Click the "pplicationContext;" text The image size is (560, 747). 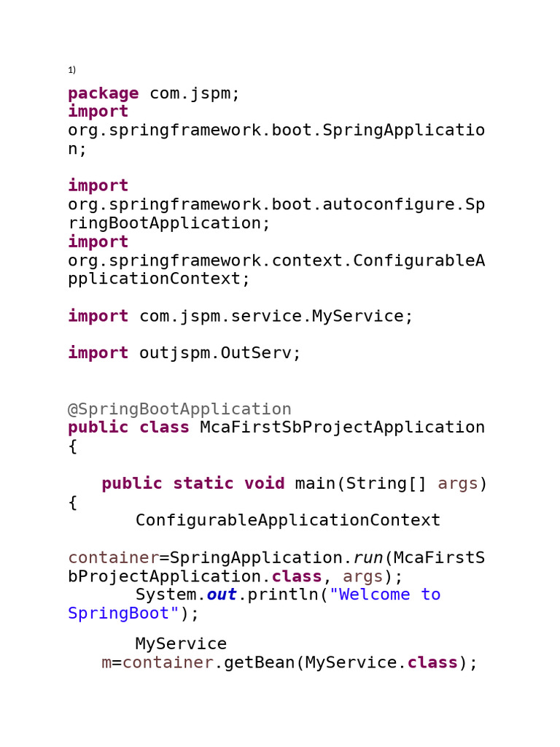pyautogui.click(x=159, y=279)
